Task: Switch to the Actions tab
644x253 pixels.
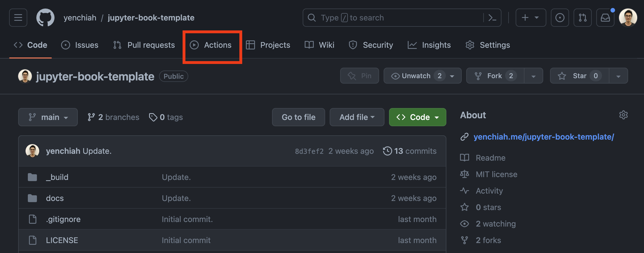Action: pos(212,45)
